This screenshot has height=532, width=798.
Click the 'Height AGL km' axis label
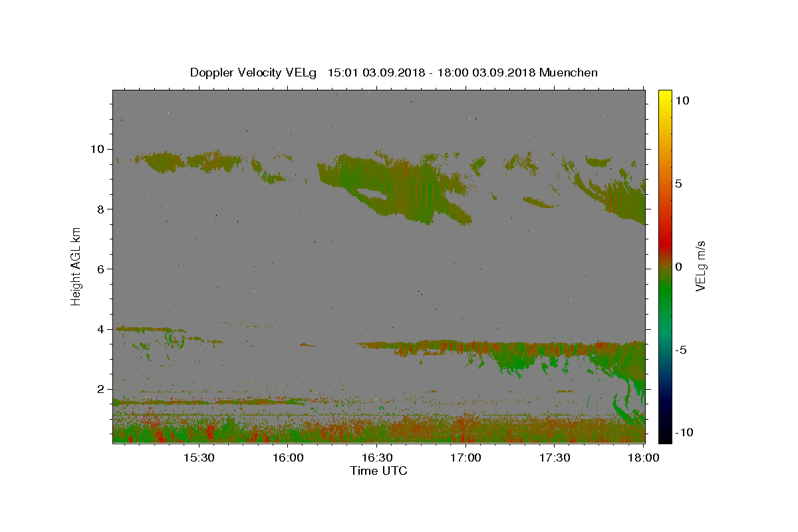[x=76, y=266]
